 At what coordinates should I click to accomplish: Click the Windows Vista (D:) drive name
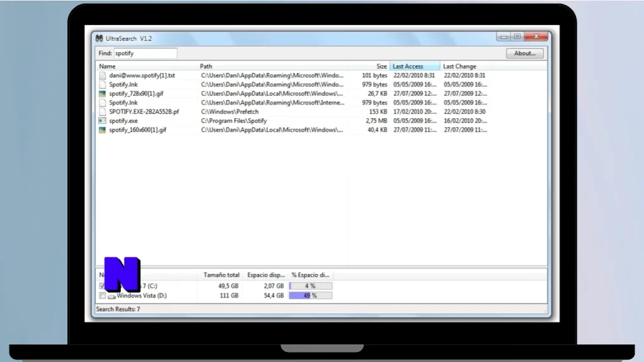tap(142, 295)
